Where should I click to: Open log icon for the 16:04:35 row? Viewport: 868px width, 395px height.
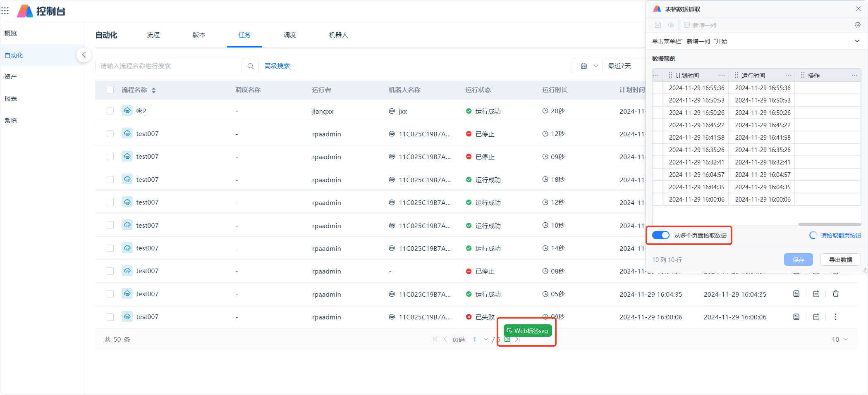pos(796,294)
